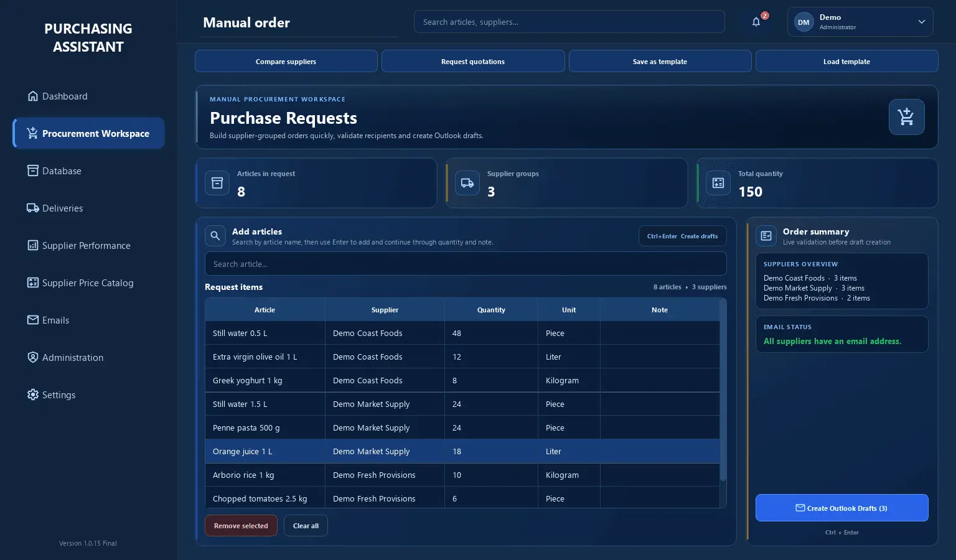The image size is (956, 560).
Task: Click the Database archive icon in sidebar
Action: click(x=33, y=170)
